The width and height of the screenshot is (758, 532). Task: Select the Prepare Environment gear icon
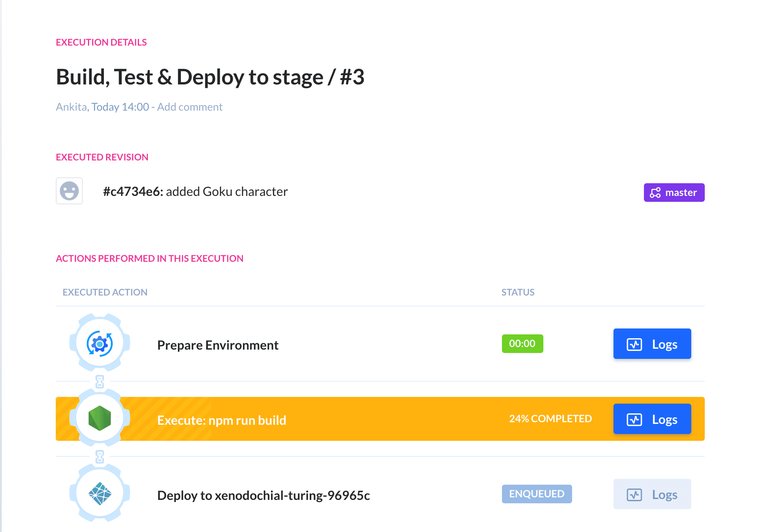coord(99,344)
